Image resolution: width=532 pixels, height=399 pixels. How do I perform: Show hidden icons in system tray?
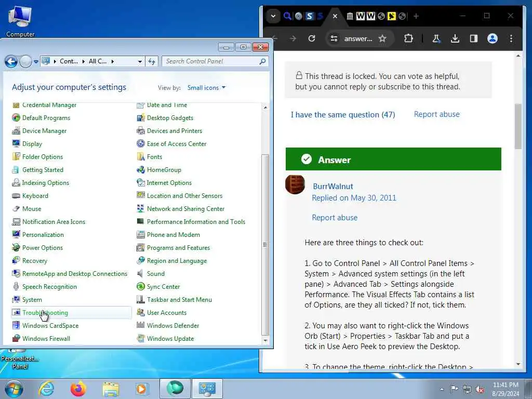[442, 389]
